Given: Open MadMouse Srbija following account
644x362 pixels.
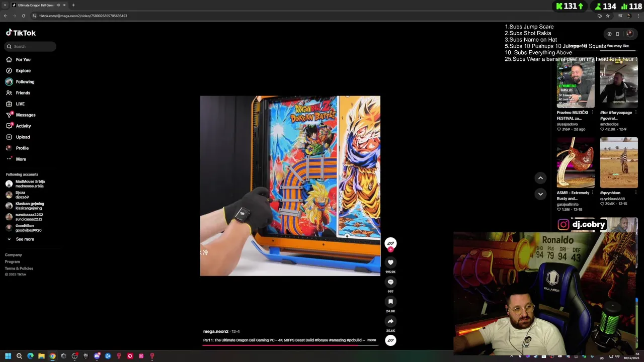Looking at the screenshot, I should pyautogui.click(x=25, y=184).
